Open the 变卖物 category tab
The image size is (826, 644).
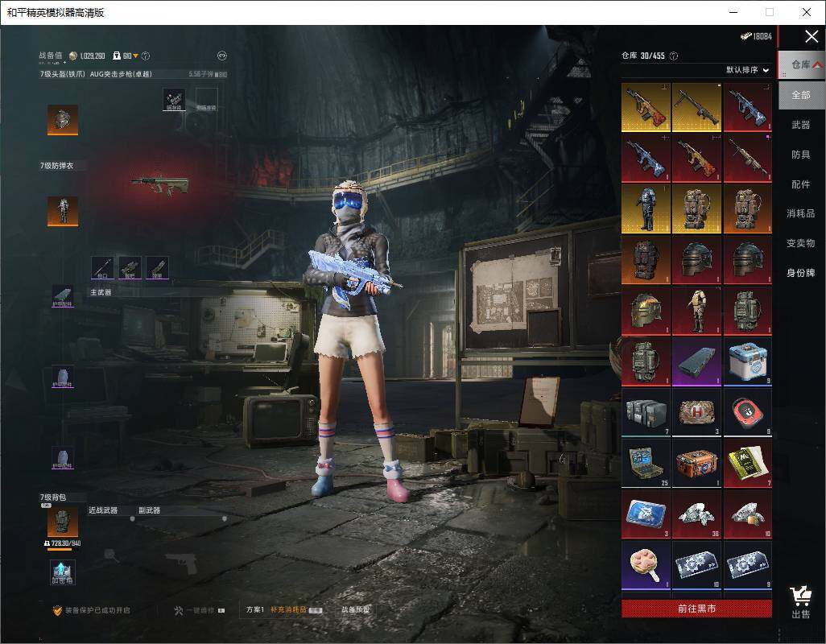(801, 243)
